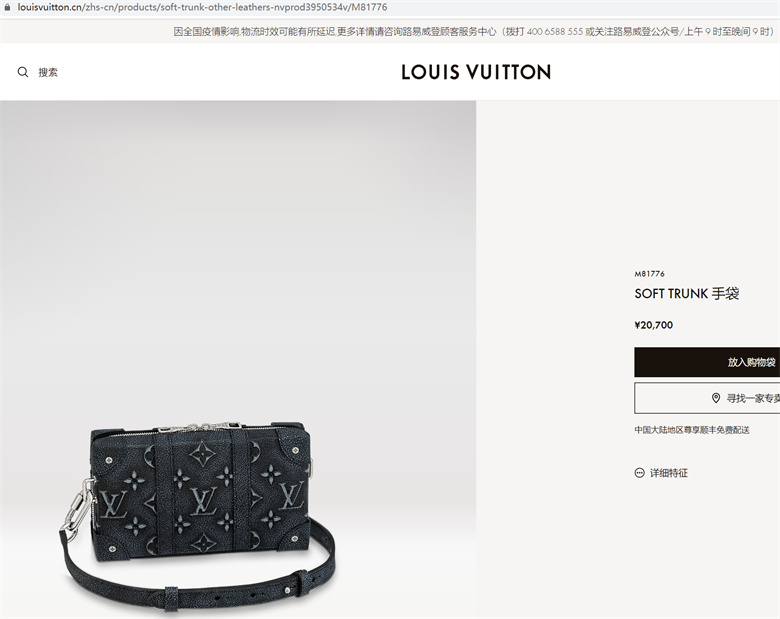The image size is (780, 619).
Task: Click the 寻找一家专卖 store finder button
Action: (x=707, y=398)
